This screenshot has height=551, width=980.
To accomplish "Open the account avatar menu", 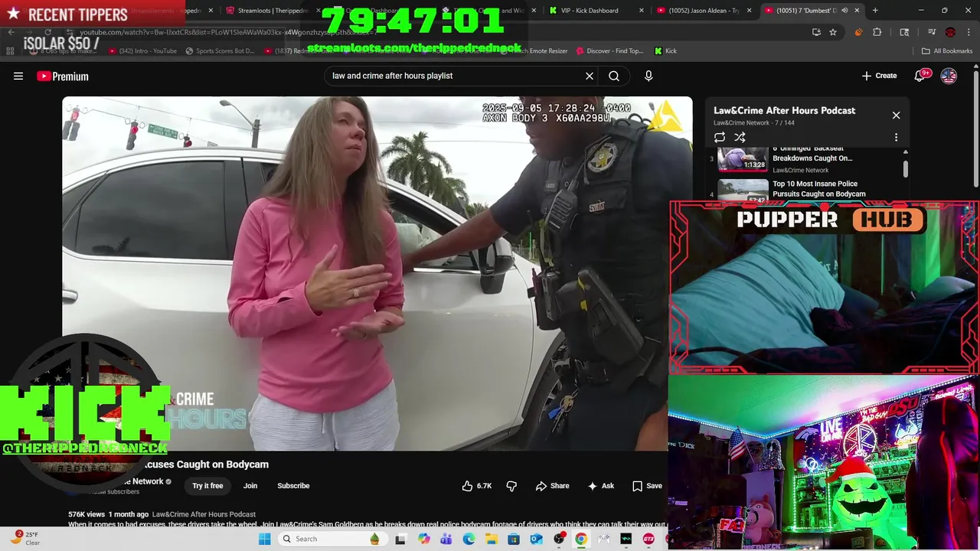I will [949, 76].
